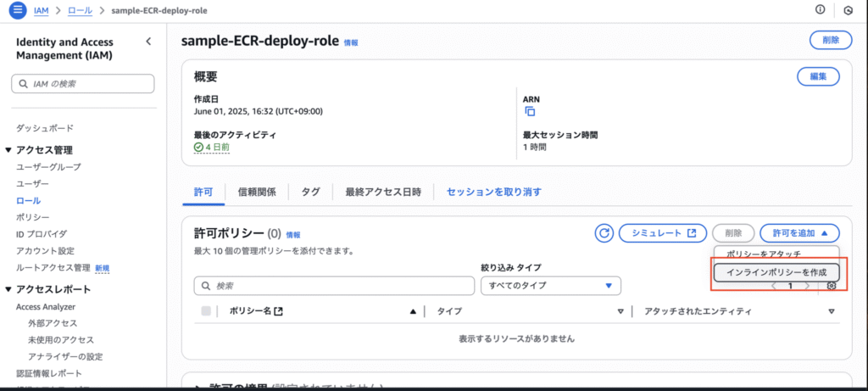Viewport: 868px width, 391px height.
Task: Click the info circle icon top right
Action: 821,9
